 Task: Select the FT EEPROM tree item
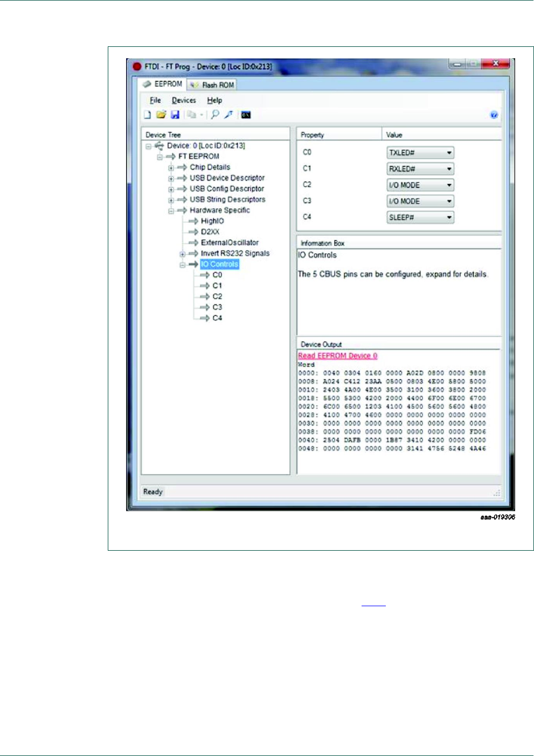point(199,156)
